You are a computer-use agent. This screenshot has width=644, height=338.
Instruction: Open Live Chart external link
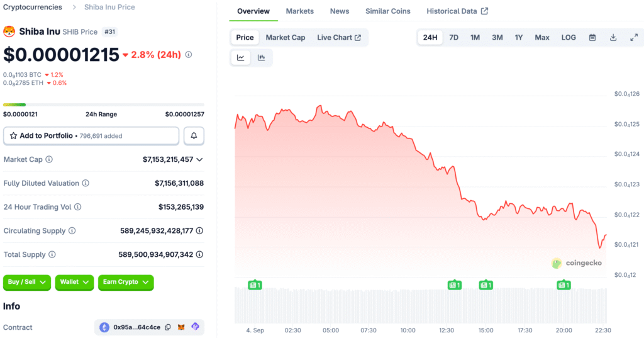(x=339, y=37)
